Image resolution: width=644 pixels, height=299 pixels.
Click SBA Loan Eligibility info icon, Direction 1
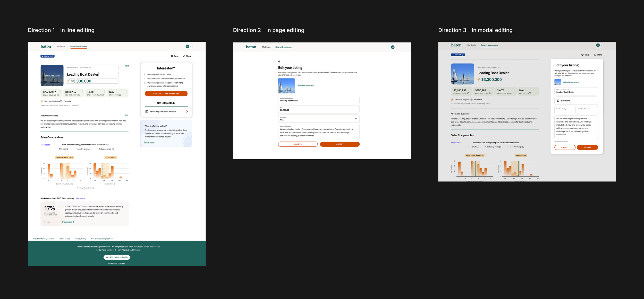(61, 101)
